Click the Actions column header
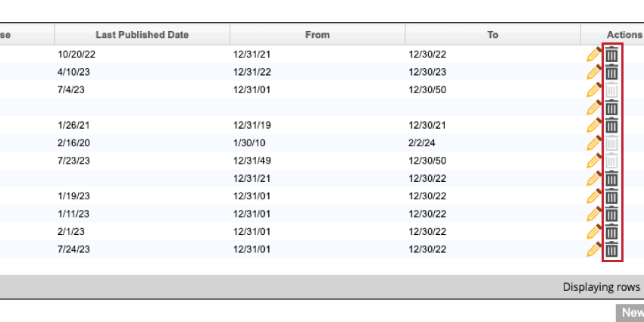The height and width of the screenshot is (322, 644). pyautogui.click(x=624, y=35)
